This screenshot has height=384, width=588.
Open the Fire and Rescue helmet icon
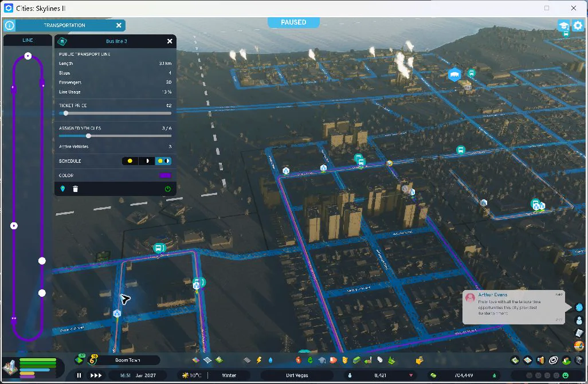coord(333,360)
